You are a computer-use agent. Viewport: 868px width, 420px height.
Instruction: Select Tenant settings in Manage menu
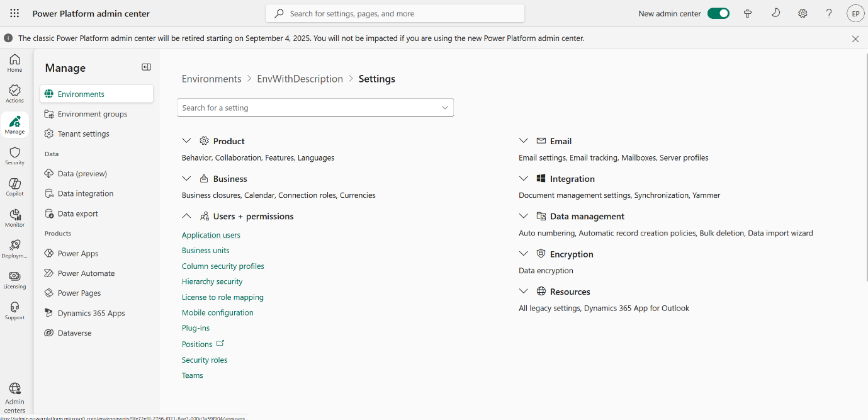click(83, 134)
